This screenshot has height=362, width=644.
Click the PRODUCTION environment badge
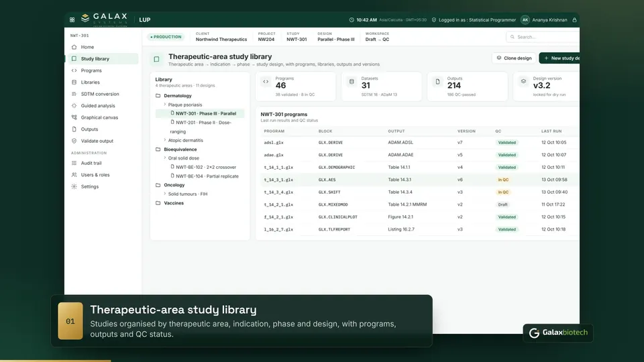tap(166, 37)
